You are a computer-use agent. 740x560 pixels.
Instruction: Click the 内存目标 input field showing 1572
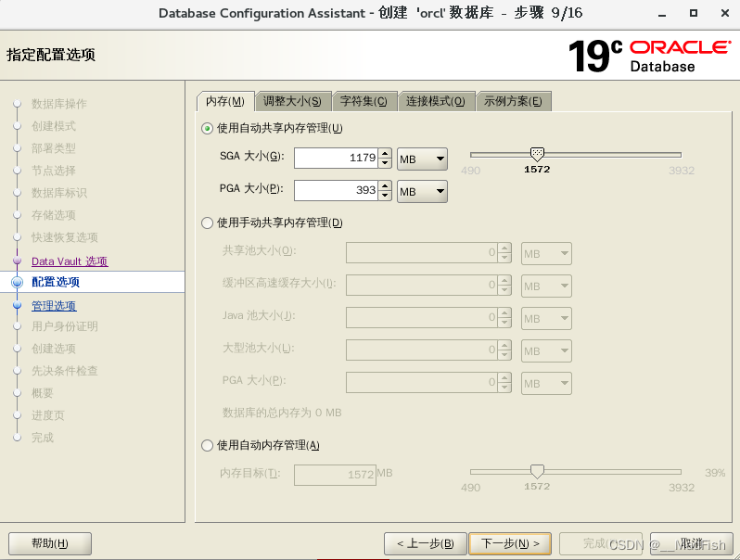click(x=335, y=475)
